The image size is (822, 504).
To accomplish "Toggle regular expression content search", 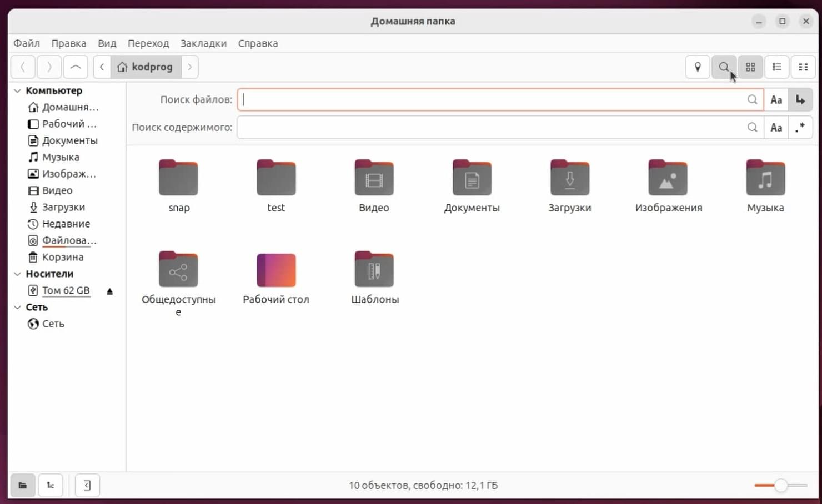I will coord(800,128).
